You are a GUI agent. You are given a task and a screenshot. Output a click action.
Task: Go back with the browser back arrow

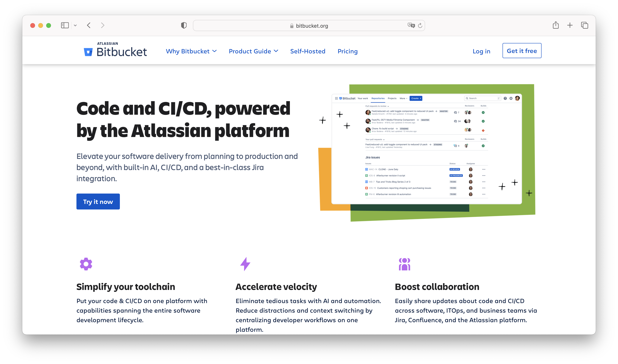(x=89, y=25)
